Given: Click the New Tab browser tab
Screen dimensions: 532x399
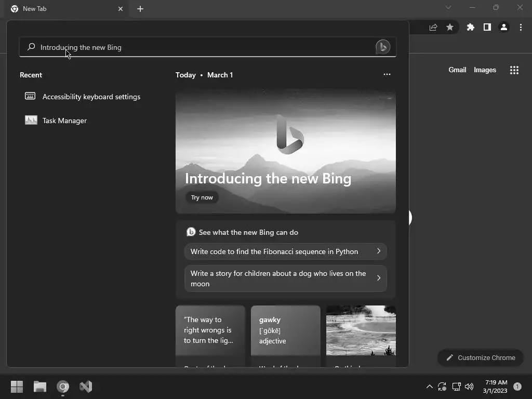Looking at the screenshot, I should pyautogui.click(x=67, y=9).
